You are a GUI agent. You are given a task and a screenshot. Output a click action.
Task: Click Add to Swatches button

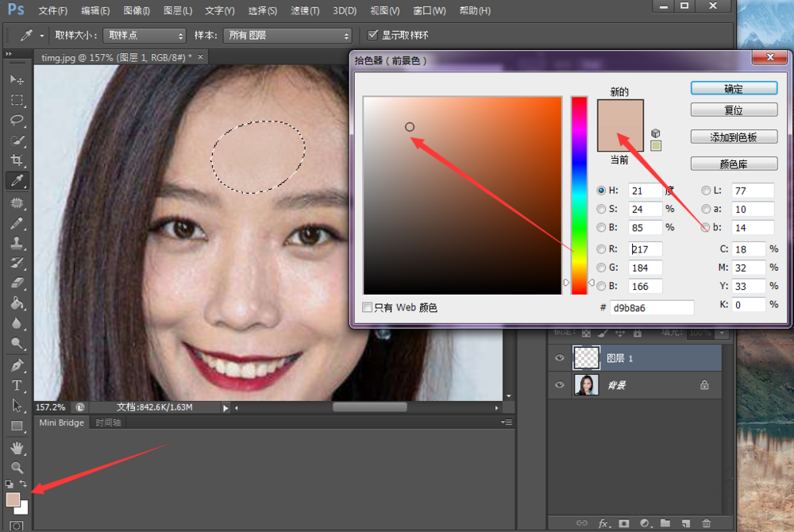pyautogui.click(x=734, y=137)
